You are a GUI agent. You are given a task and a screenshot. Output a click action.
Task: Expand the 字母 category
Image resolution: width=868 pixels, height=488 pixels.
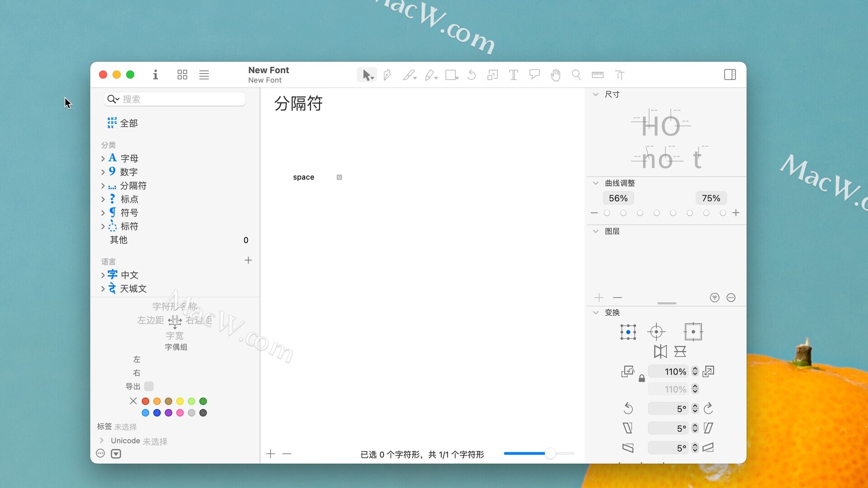103,158
